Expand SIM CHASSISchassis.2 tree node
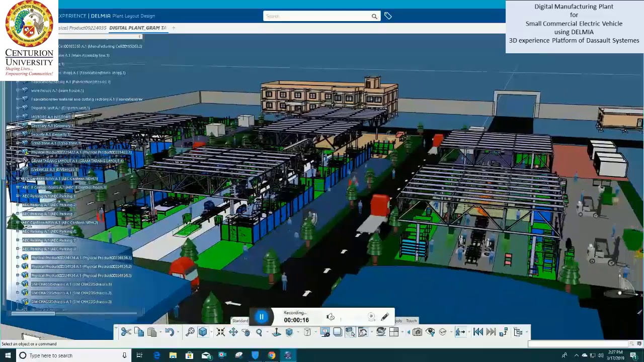The image size is (644, 362). (18, 293)
